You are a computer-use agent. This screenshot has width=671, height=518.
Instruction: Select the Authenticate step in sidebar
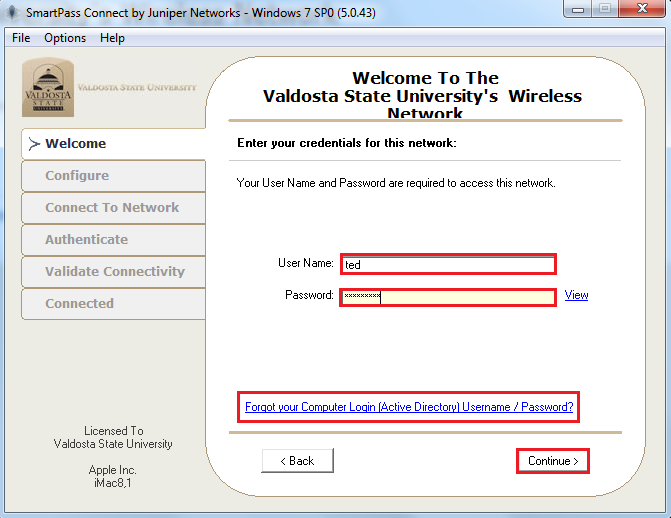113,240
